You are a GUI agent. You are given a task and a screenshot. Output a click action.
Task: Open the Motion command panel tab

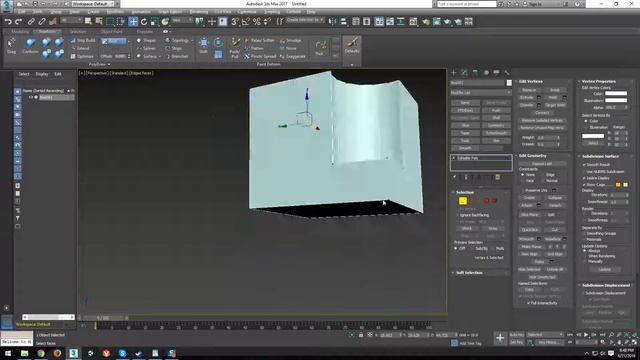(x=486, y=73)
